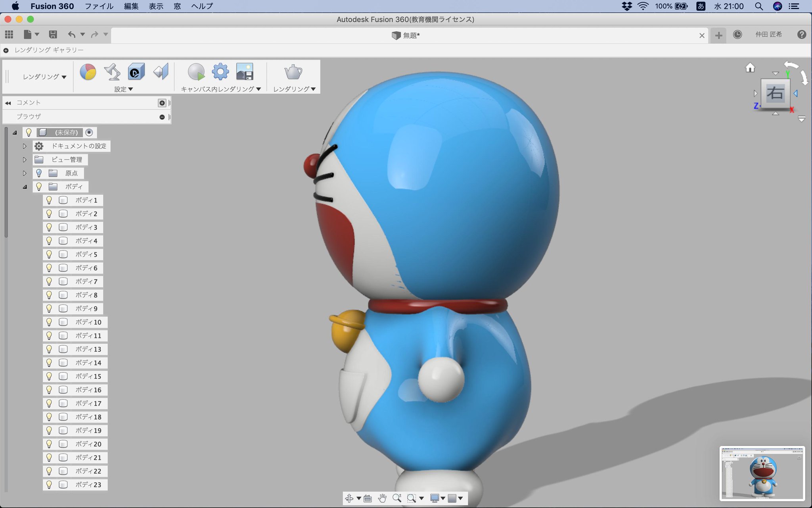This screenshot has width=812, height=508.
Task: Click the レンダリング ギャラリー label
Action: 49,50
